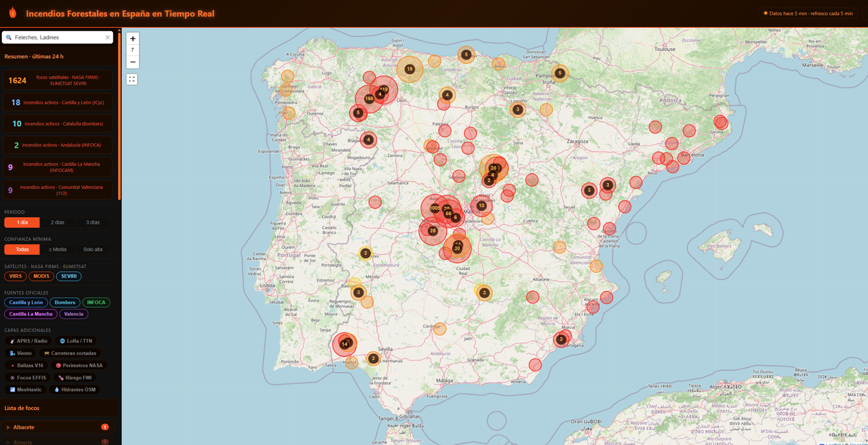Open the 5 cluster near Pamplona
The width and height of the screenshot is (868, 445).
(x=559, y=73)
